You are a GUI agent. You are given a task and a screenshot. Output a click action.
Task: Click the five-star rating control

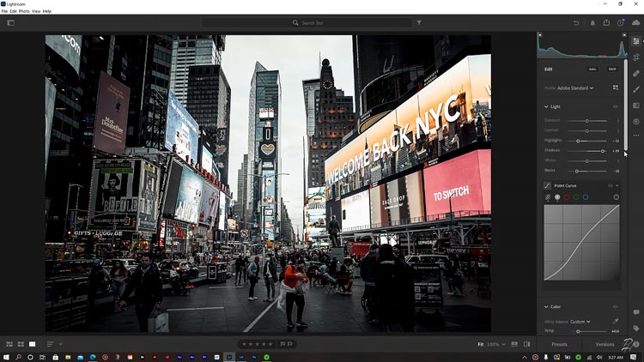pyautogui.click(x=257, y=344)
